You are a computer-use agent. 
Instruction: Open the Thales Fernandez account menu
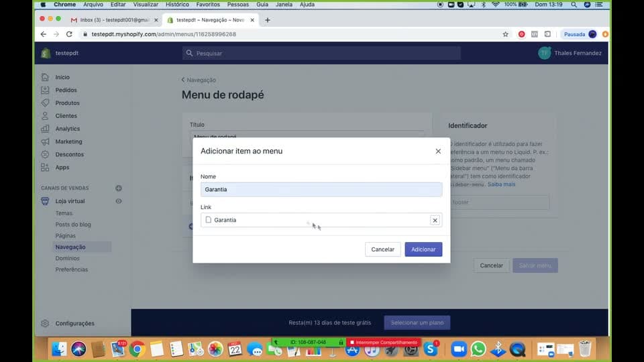[x=570, y=53]
